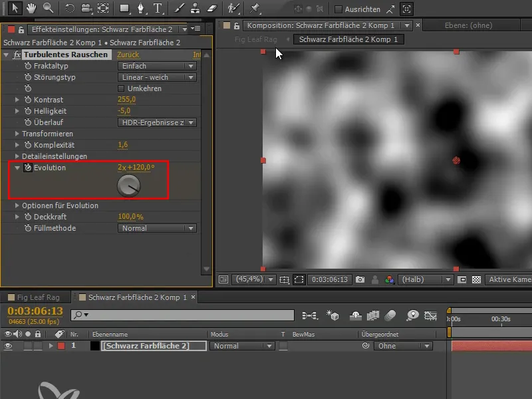Image resolution: width=532 pixels, height=399 pixels.
Task: Click the black solid layer swatch
Action: (94, 346)
